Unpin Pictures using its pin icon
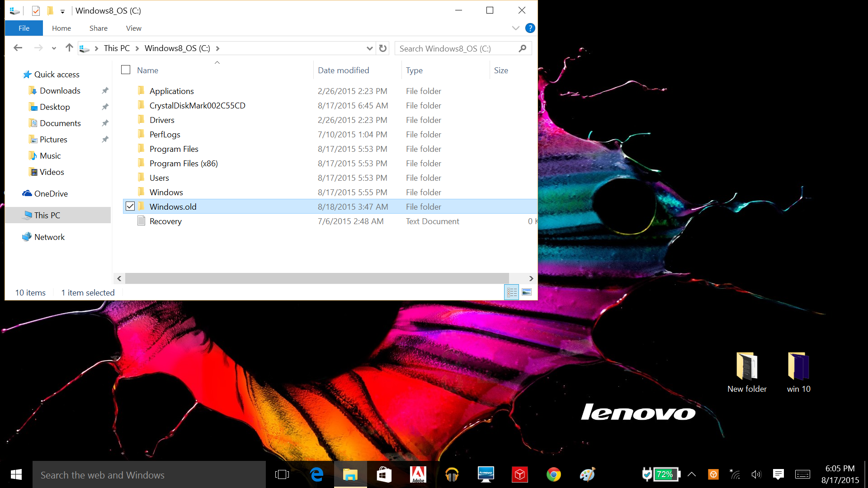This screenshot has width=868, height=488. pyautogui.click(x=105, y=139)
